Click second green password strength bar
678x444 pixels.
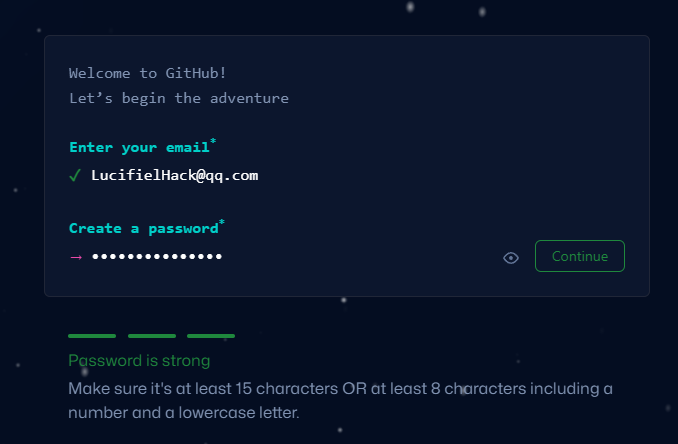pos(152,336)
